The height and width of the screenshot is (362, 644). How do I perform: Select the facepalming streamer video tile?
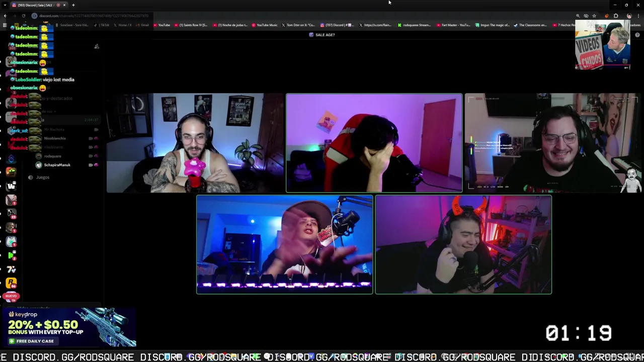coord(374,143)
